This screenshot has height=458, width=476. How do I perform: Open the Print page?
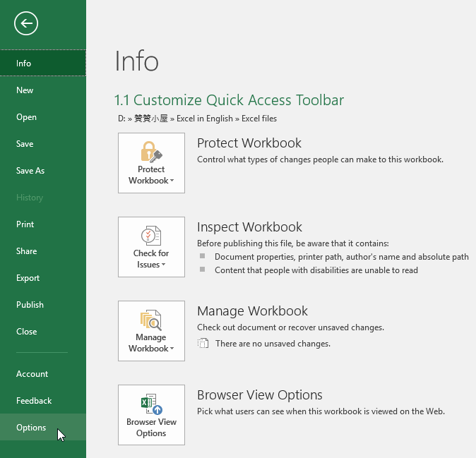click(43, 224)
